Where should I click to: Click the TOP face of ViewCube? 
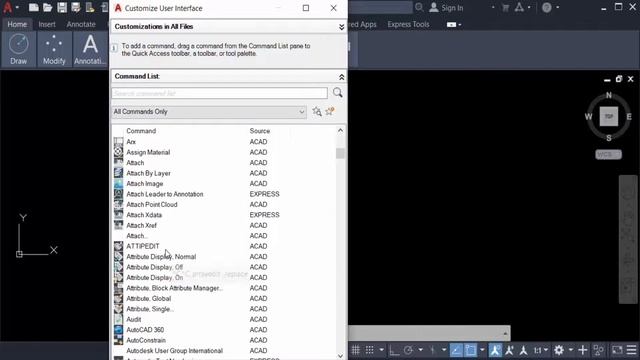click(609, 117)
